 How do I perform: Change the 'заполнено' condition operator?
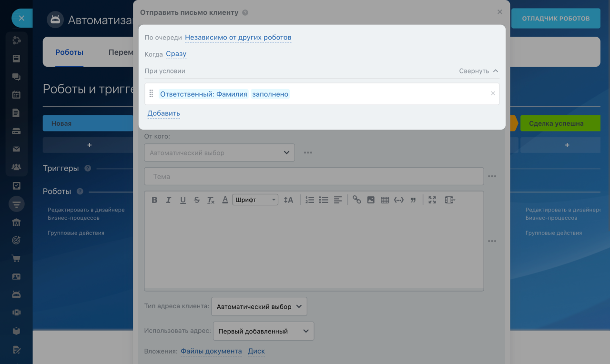click(x=270, y=94)
